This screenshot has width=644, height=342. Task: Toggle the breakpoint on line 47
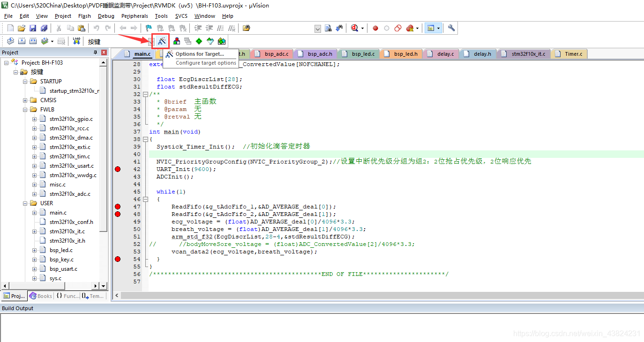(x=118, y=207)
